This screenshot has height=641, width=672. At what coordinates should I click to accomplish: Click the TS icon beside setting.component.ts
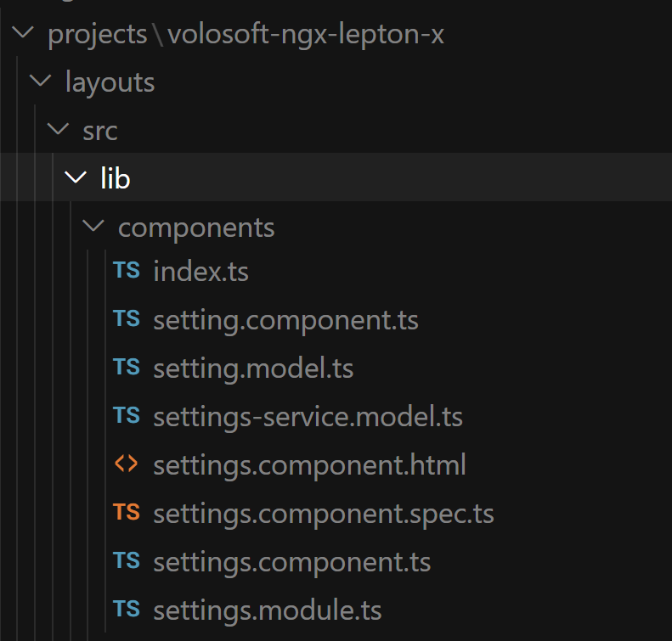pyautogui.click(x=127, y=319)
